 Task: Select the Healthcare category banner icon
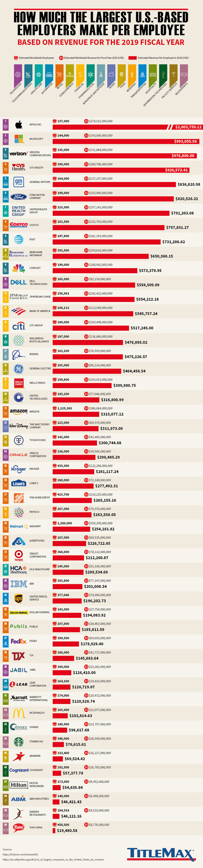point(38,75)
